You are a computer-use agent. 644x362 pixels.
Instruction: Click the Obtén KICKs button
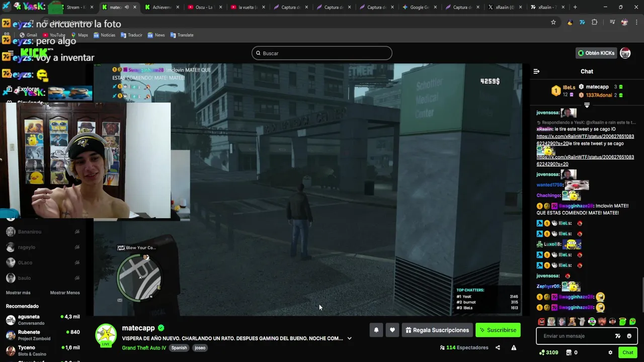[x=596, y=53]
